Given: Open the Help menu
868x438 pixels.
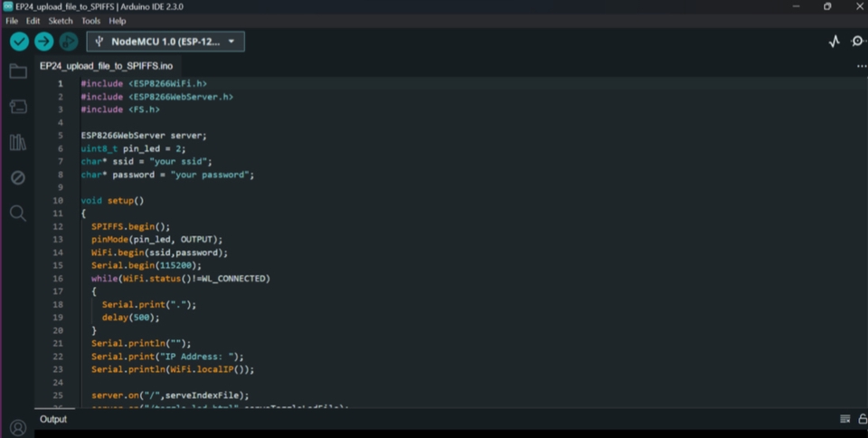Looking at the screenshot, I should click(118, 21).
